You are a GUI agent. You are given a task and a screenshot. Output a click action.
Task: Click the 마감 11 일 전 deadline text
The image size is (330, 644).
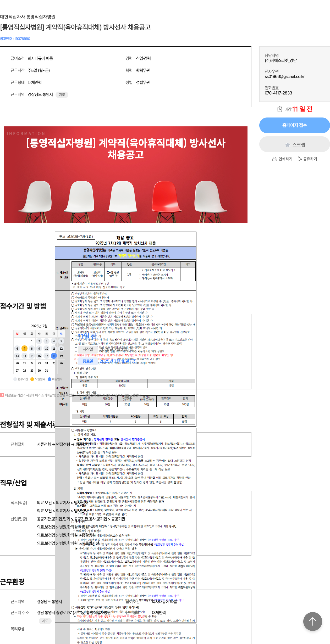pos(298,109)
